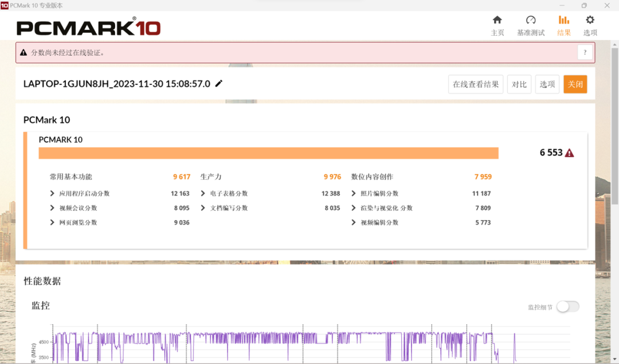Open the Home (主页) icon
Viewport: 619px width, 364px height.
(497, 20)
